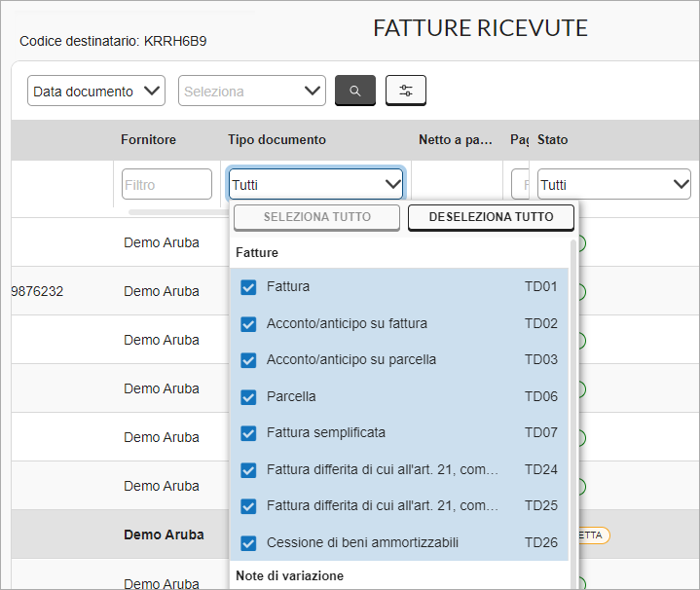Expand the Seleziona dropdown
The width and height of the screenshot is (700, 590).
click(252, 91)
